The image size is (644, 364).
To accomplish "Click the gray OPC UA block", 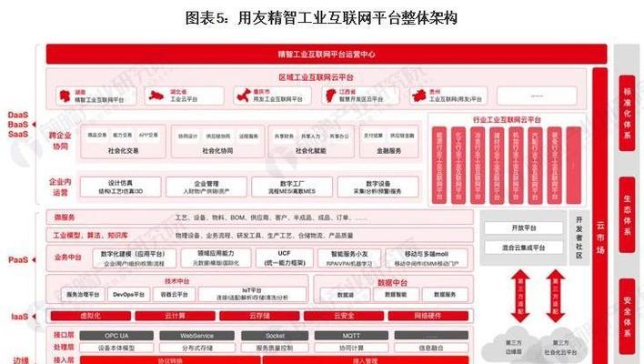I will (x=116, y=336).
